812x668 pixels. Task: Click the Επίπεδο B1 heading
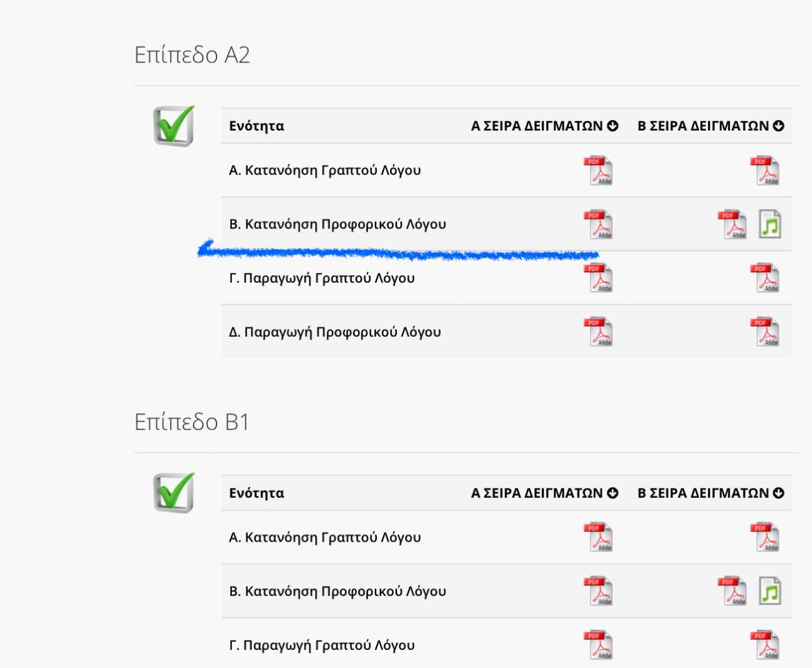click(192, 422)
